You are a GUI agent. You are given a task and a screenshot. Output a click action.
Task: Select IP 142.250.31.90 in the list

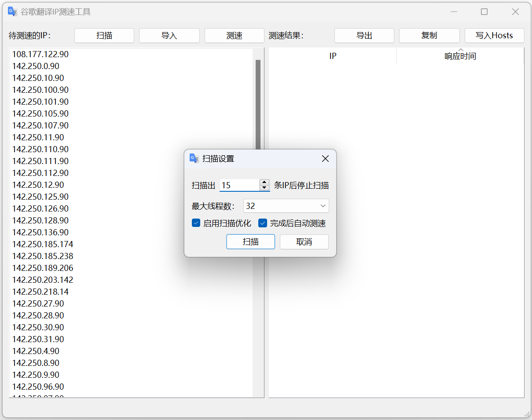click(38, 339)
